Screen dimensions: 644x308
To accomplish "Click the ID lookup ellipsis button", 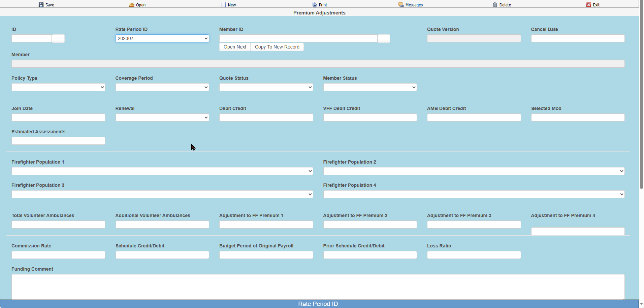I will coord(58,39).
